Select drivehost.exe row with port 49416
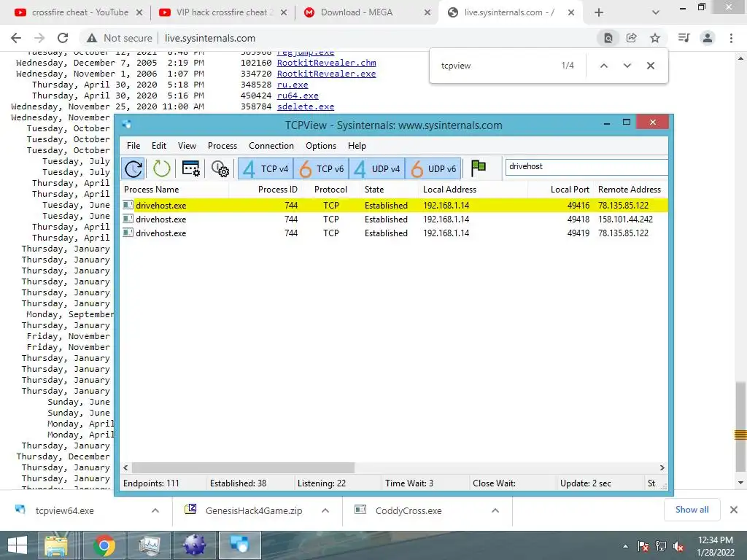 tap(394, 205)
